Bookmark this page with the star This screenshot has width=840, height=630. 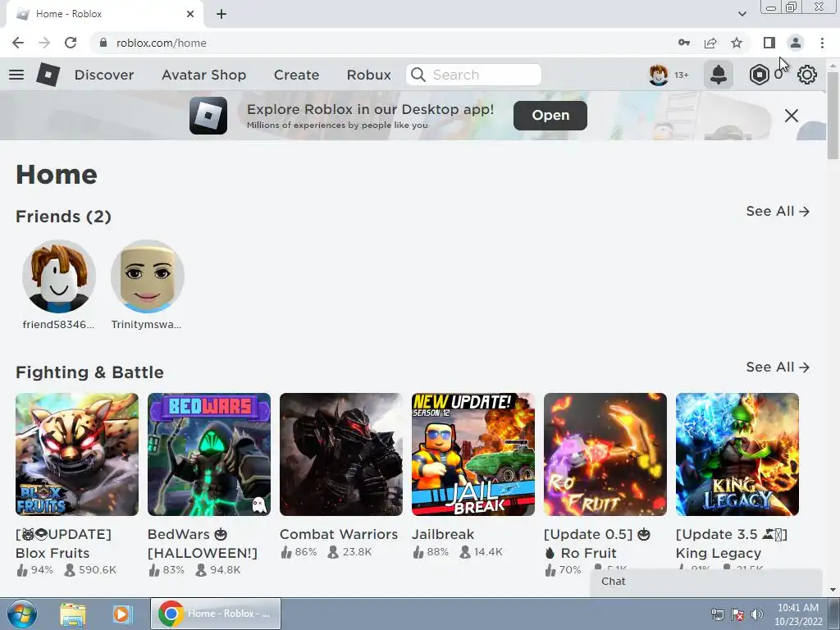coord(737,43)
